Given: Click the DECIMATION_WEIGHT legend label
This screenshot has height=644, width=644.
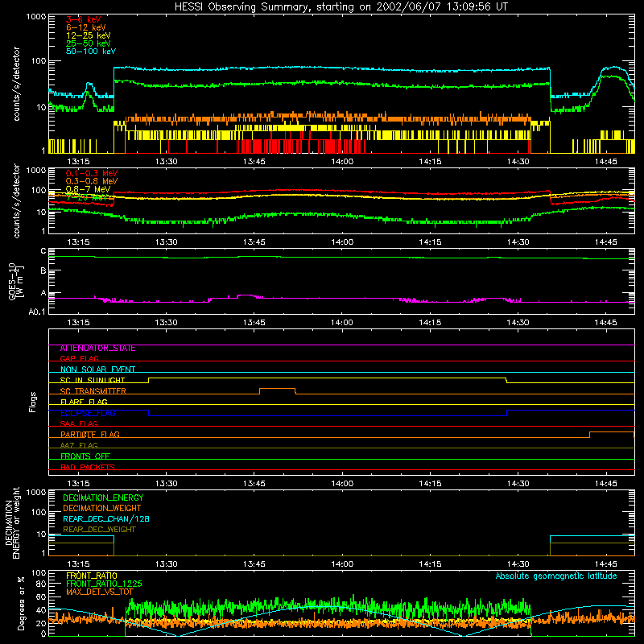Looking at the screenshot, I should pyautogui.click(x=102, y=509).
